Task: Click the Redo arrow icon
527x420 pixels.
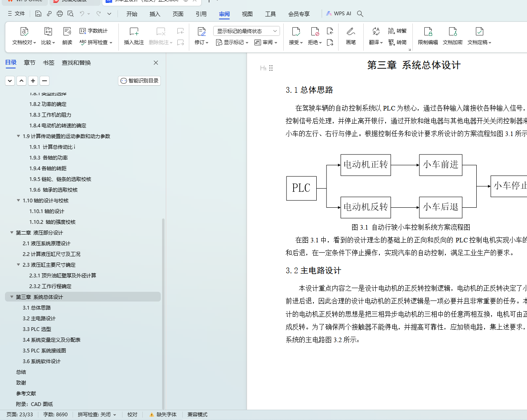Action: pyautogui.click(x=99, y=14)
